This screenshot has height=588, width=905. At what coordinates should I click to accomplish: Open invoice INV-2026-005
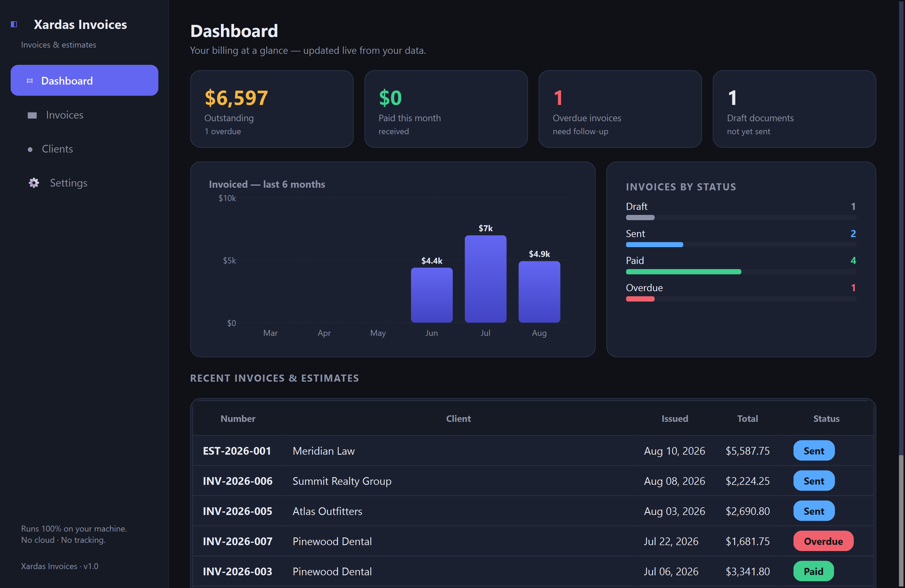[238, 511]
